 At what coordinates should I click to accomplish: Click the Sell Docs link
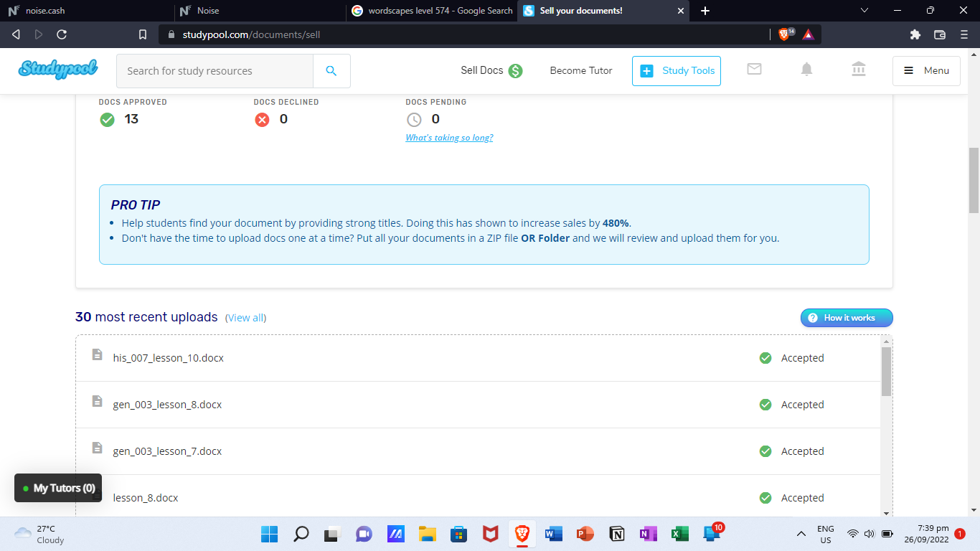pyautogui.click(x=482, y=70)
